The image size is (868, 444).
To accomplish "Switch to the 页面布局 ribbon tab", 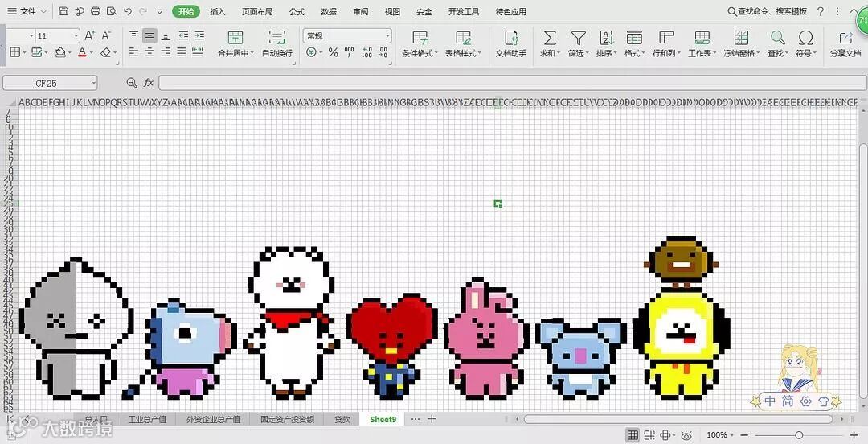I will tap(257, 11).
